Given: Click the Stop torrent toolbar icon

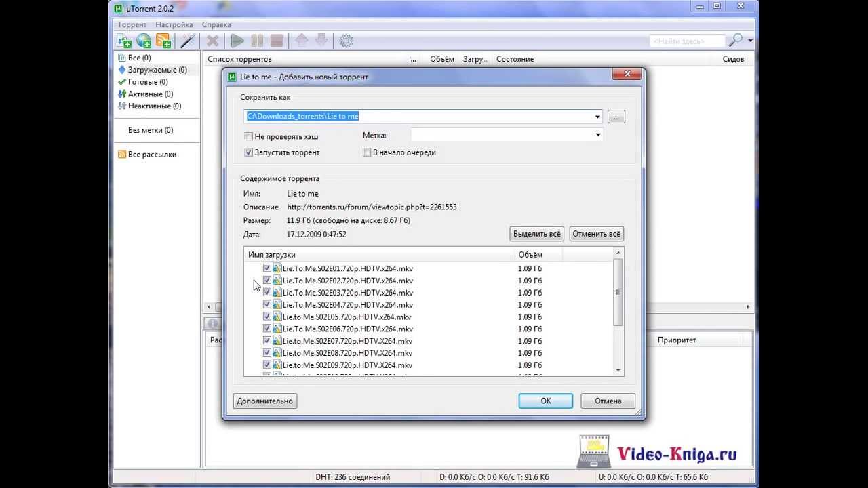Looking at the screenshot, I should point(277,41).
